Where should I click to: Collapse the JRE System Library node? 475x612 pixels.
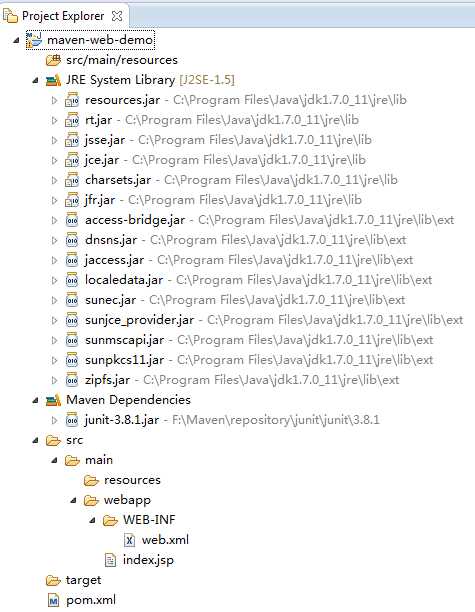(36, 80)
